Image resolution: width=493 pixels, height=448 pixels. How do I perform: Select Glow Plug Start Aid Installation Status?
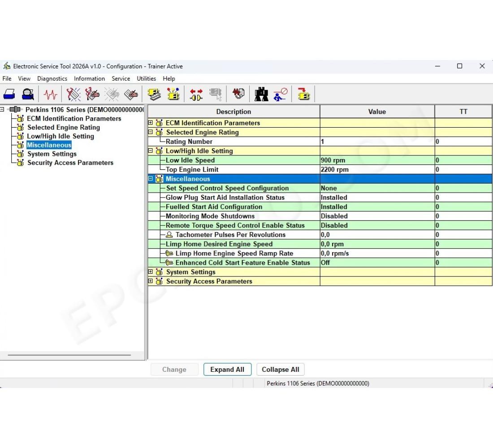[320, 198]
